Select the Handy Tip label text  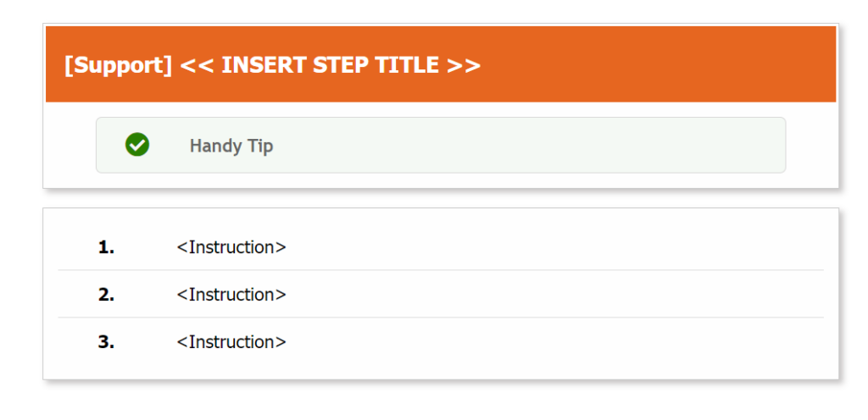click(231, 146)
